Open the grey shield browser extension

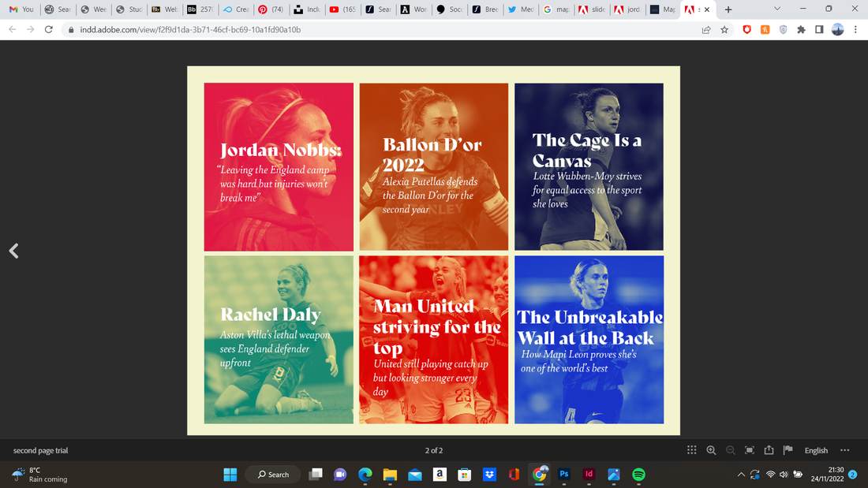[x=783, y=30]
